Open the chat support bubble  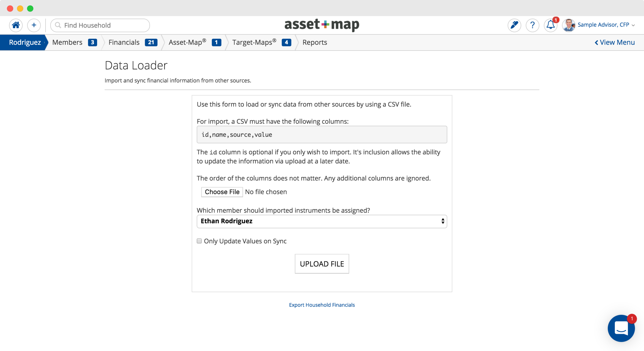tap(621, 328)
